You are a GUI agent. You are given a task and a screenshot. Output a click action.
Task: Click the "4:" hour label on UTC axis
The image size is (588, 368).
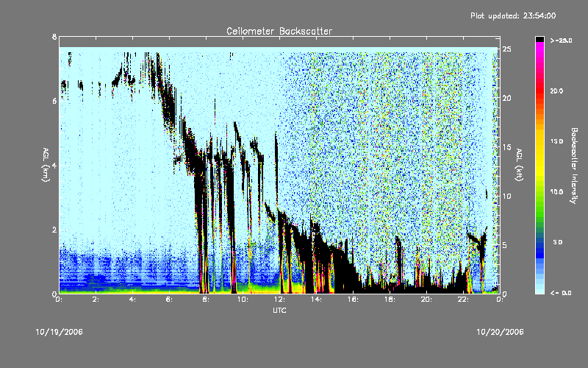(x=133, y=300)
